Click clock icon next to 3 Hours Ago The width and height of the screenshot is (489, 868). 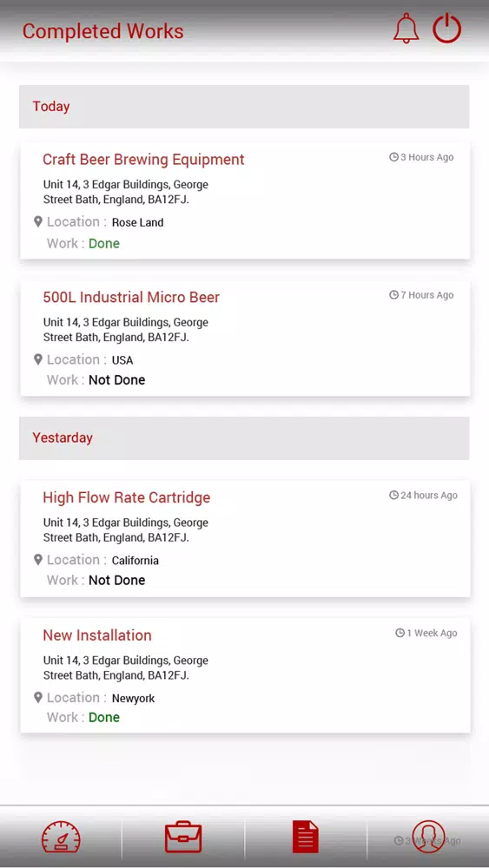pos(393,157)
